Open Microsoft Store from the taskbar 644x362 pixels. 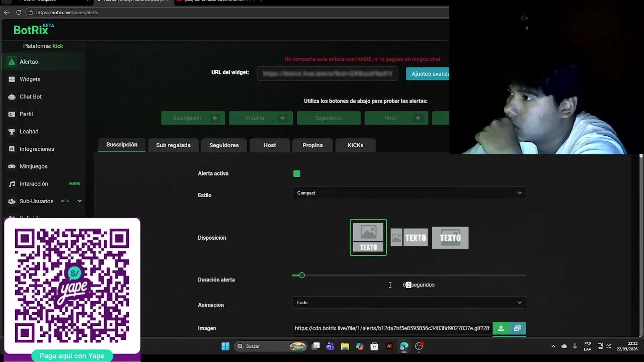(374, 346)
